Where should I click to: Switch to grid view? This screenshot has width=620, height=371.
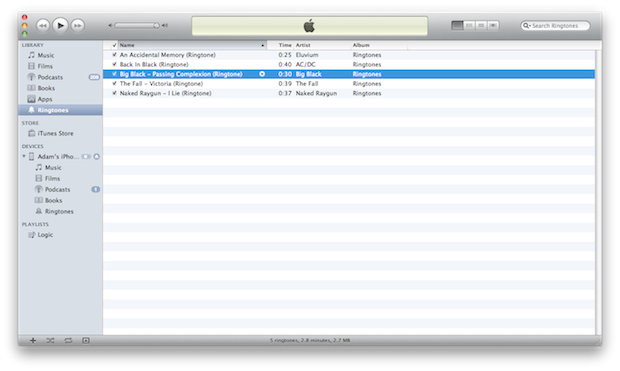point(481,25)
